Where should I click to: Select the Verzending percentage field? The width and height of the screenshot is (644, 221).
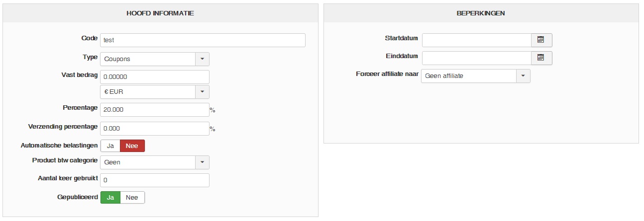click(154, 129)
